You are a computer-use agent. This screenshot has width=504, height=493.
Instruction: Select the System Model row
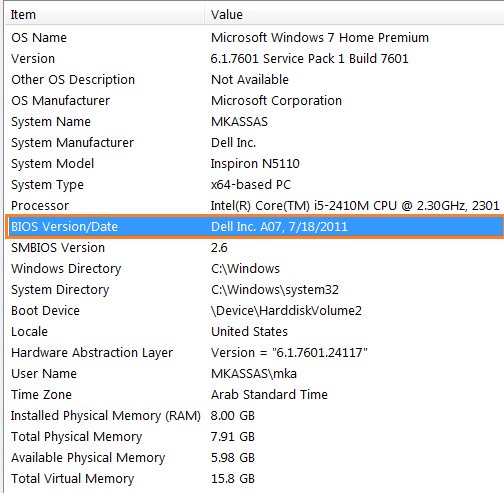(x=255, y=164)
